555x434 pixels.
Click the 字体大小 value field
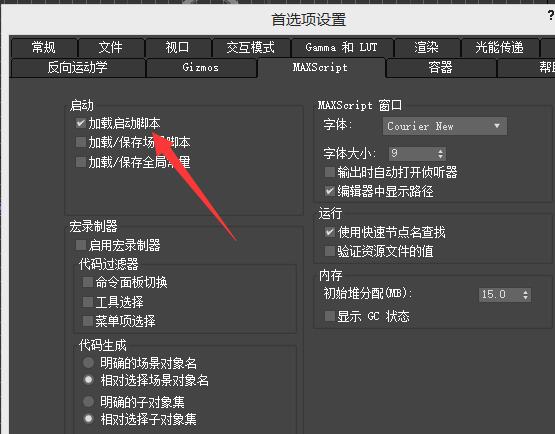[413, 153]
